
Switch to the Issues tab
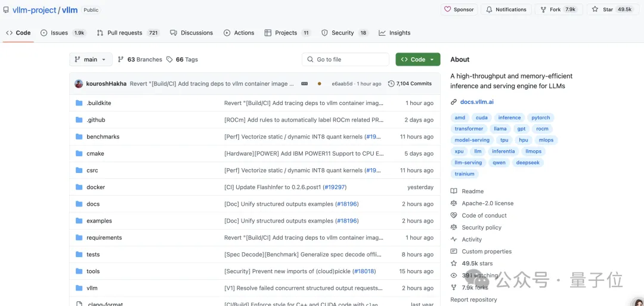point(58,33)
